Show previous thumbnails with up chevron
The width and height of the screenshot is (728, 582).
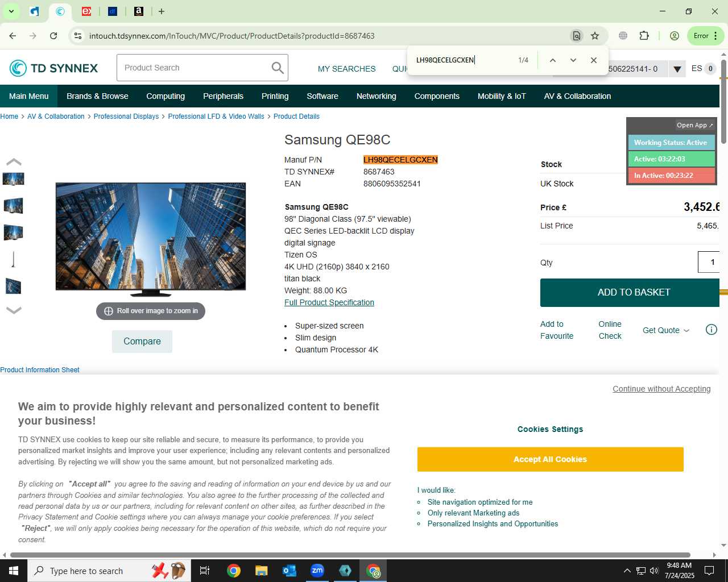pyautogui.click(x=14, y=162)
